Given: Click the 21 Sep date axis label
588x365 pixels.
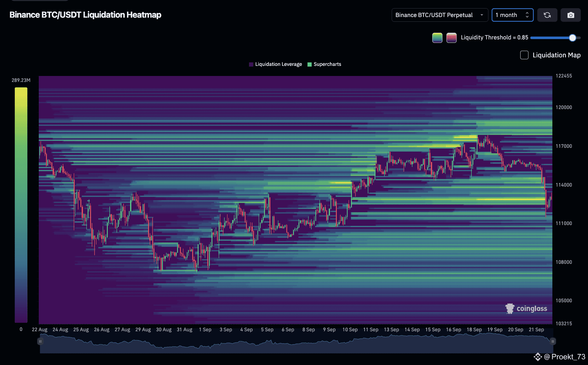Looking at the screenshot, I should (x=536, y=330).
